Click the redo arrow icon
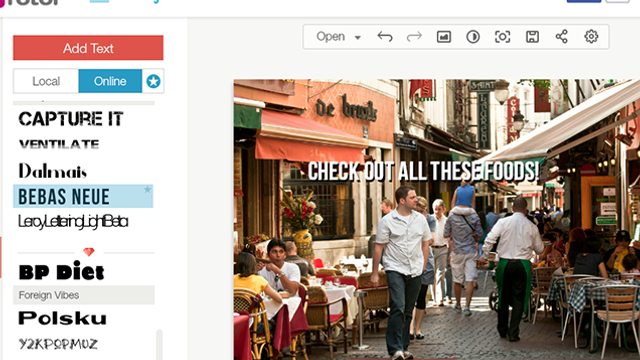The height and width of the screenshot is (360, 640). (414, 37)
